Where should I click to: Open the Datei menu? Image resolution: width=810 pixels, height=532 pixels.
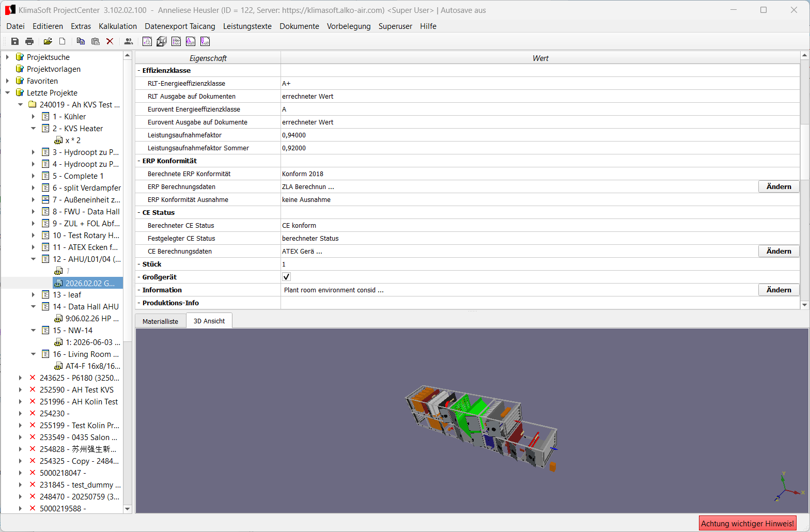point(15,26)
